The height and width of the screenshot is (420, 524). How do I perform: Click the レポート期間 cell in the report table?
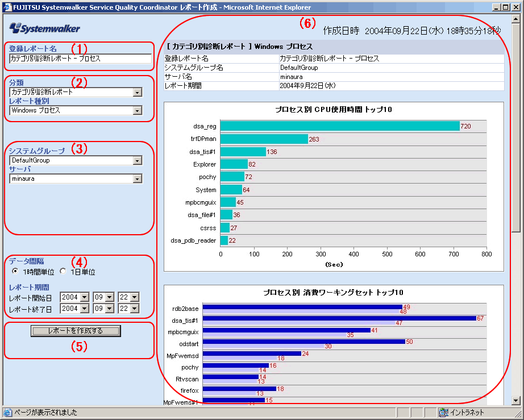tap(221, 86)
